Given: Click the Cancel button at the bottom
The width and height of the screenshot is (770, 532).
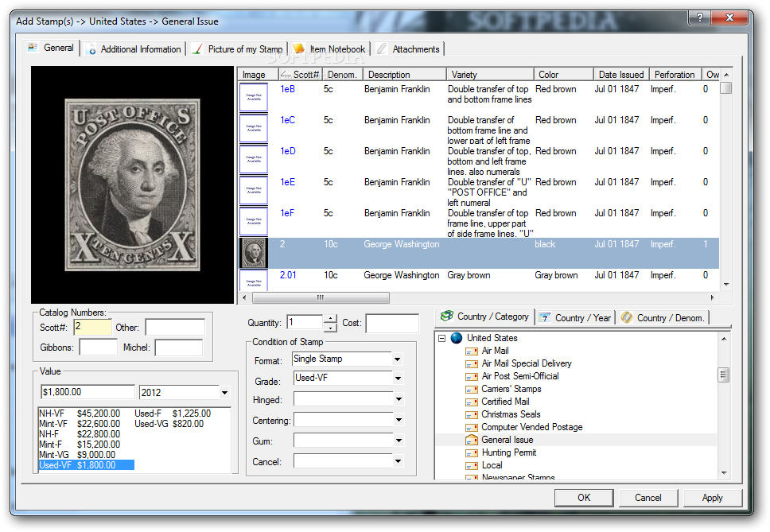Looking at the screenshot, I should [x=648, y=498].
